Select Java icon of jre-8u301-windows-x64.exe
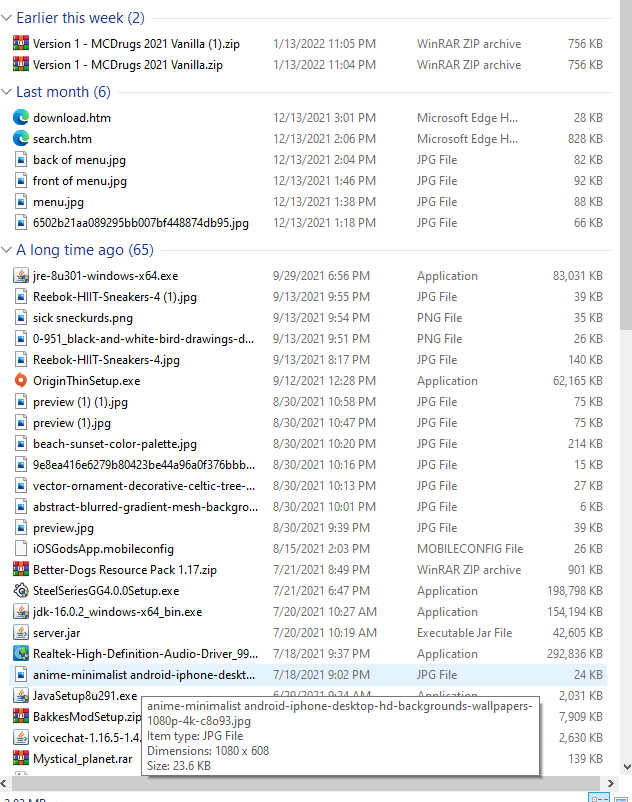The width and height of the screenshot is (632, 802). tap(20, 276)
